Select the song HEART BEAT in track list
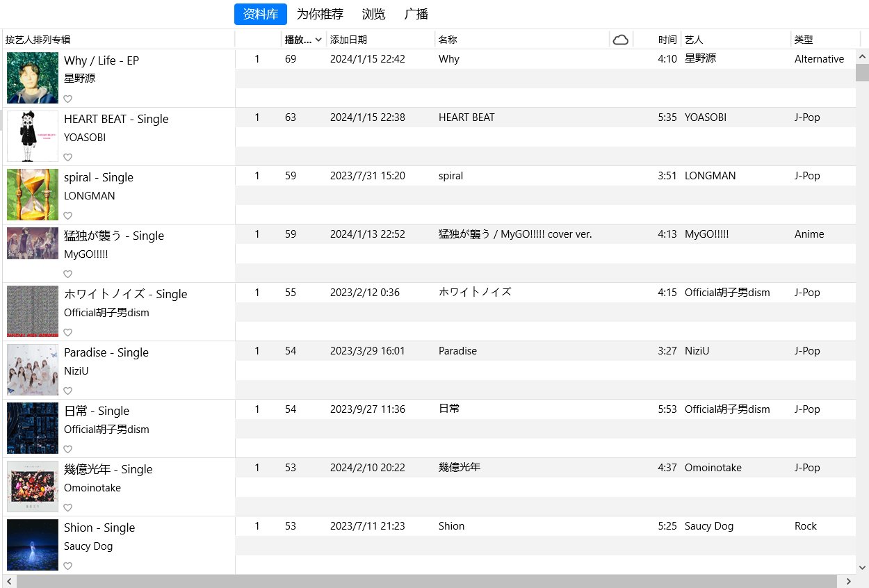The height and width of the screenshot is (588, 869). pyautogui.click(x=466, y=117)
